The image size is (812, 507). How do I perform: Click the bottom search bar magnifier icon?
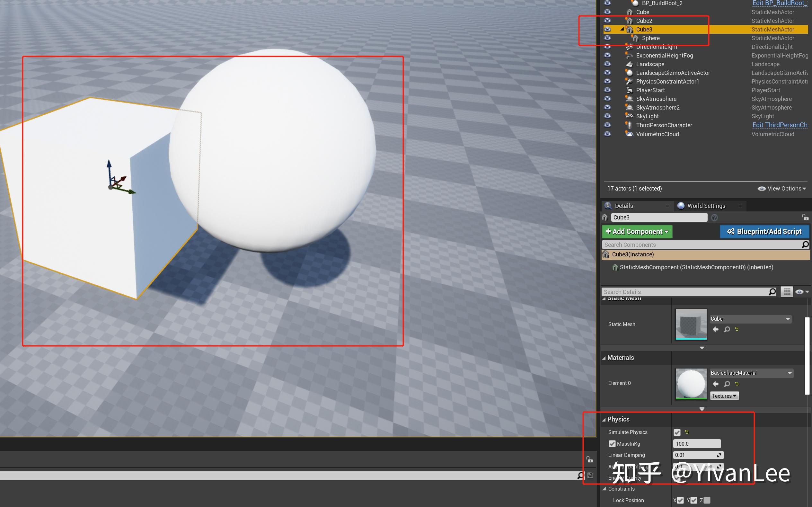click(x=581, y=476)
